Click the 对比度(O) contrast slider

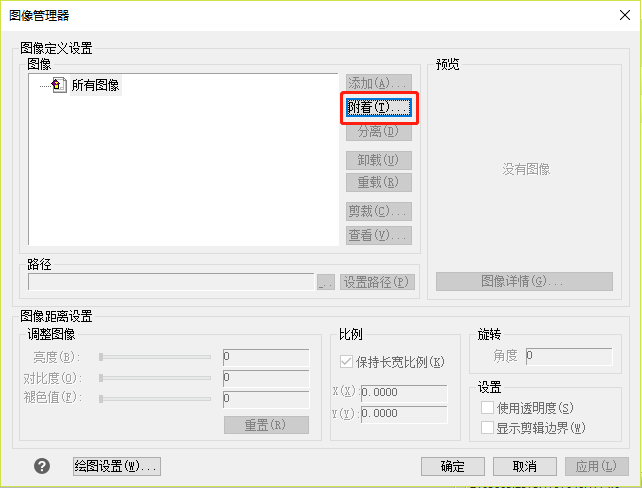click(155, 378)
